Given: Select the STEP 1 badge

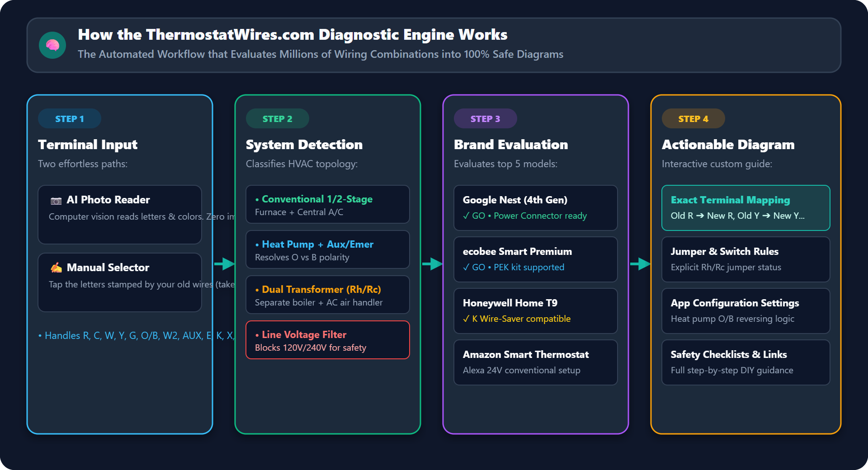Looking at the screenshot, I should point(70,119).
